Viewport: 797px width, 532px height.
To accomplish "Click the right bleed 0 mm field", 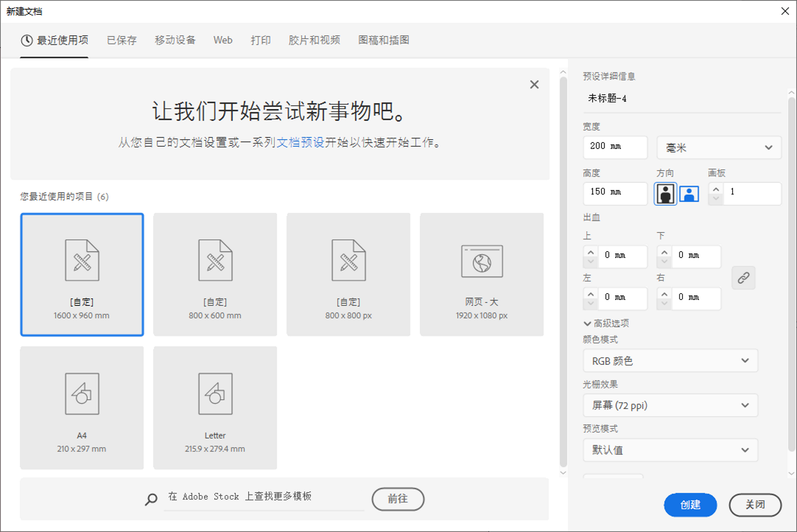I will click(x=696, y=299).
